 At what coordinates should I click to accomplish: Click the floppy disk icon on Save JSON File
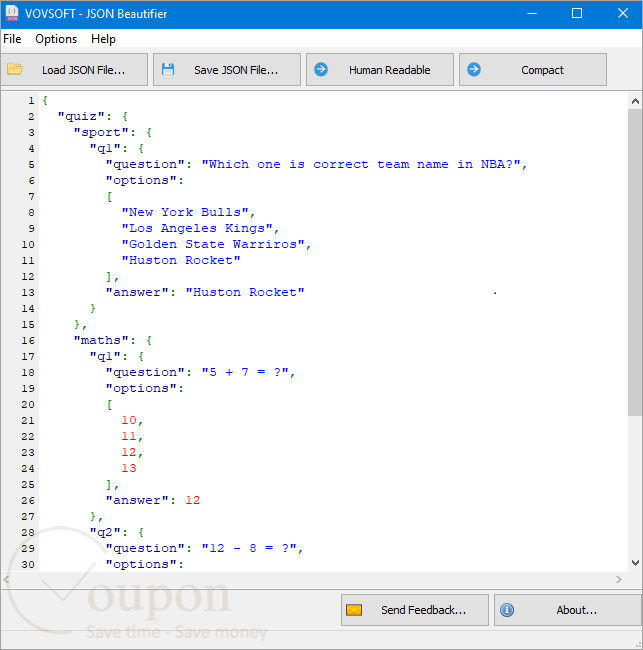(168, 69)
